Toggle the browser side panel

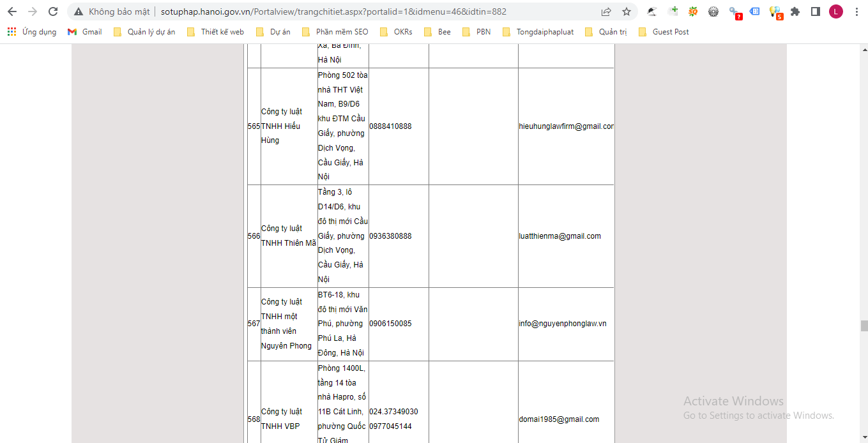(x=815, y=11)
